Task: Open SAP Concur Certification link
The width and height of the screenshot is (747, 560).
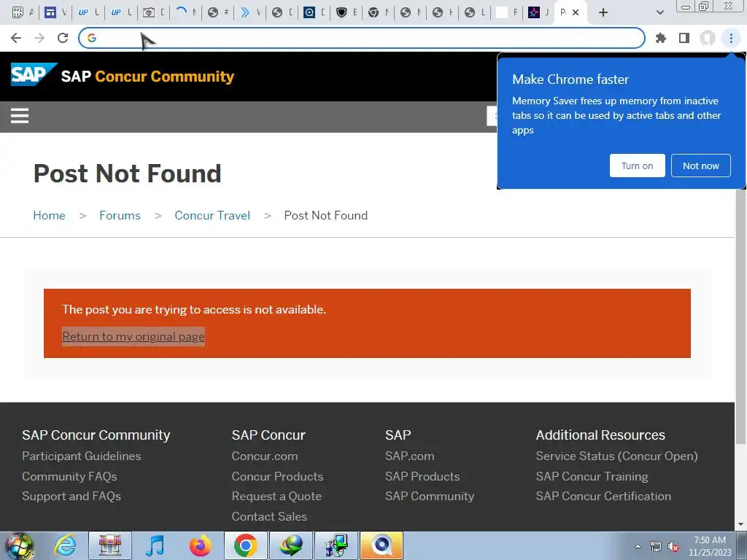Action: [603, 496]
